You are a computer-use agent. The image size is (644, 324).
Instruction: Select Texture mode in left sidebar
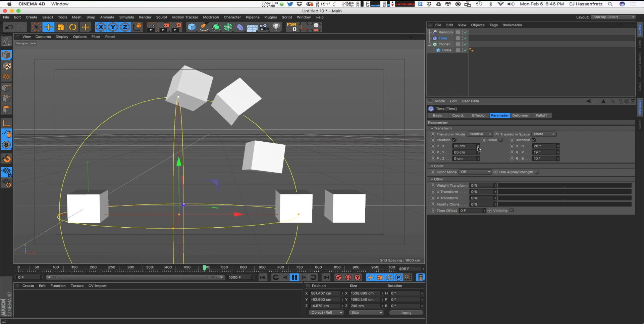click(x=6, y=66)
